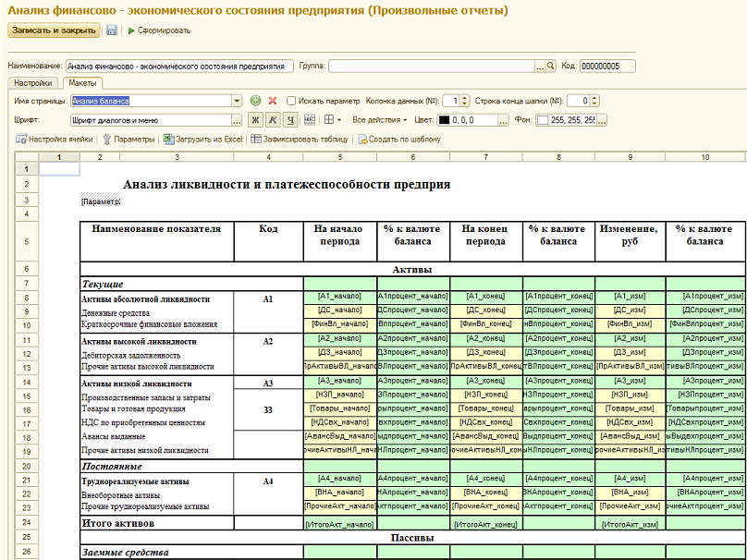
Task: Open the background color picker ellipsis for Фон
Action: coord(602,120)
